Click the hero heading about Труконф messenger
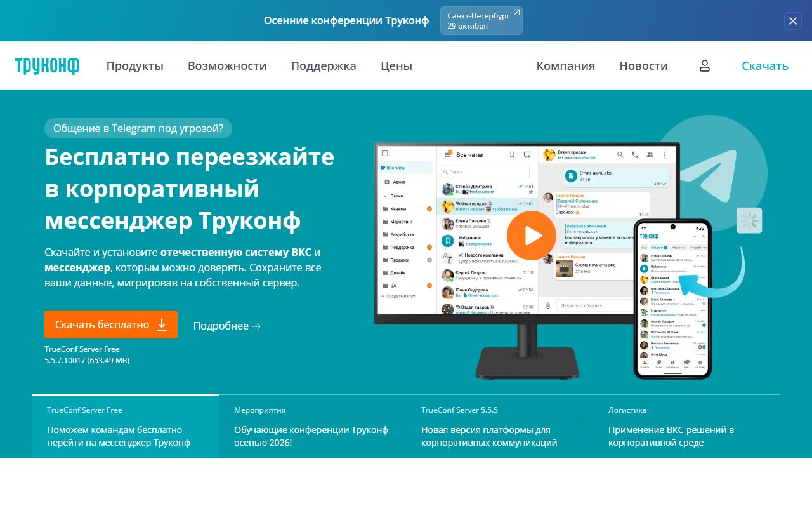 click(x=190, y=189)
